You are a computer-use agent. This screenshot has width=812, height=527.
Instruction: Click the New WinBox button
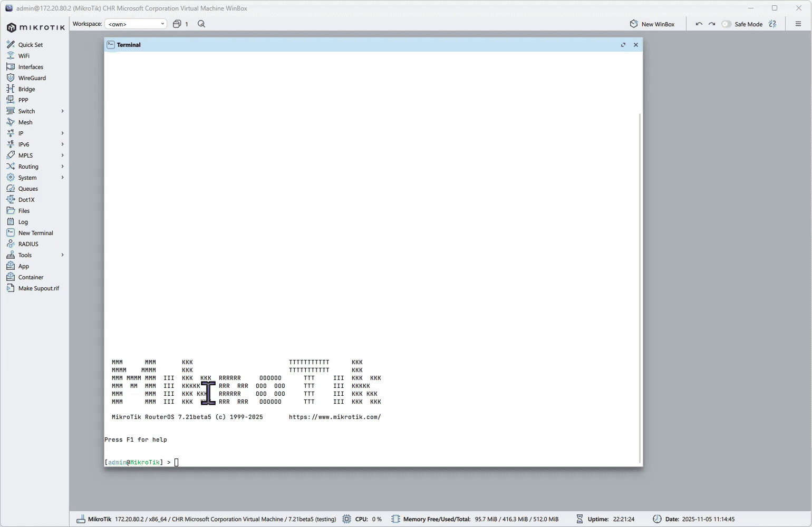pyautogui.click(x=652, y=24)
